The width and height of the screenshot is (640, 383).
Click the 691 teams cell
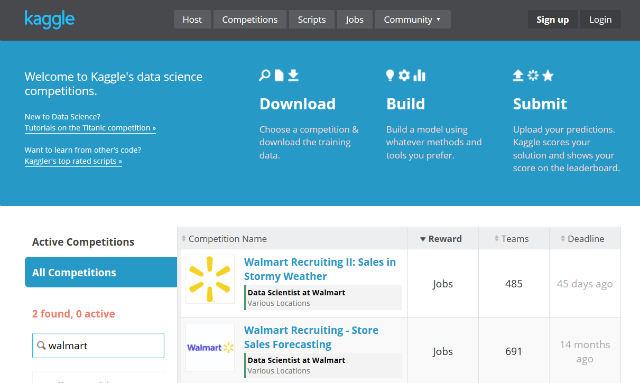coord(514,352)
